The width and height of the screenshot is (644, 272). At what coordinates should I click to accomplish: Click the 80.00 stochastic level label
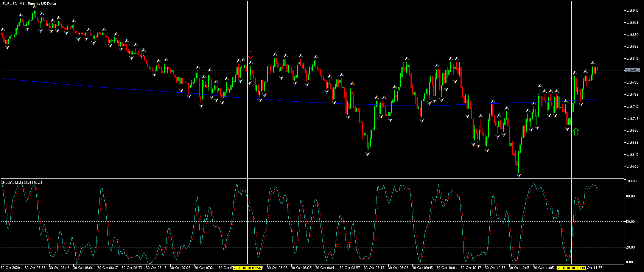pos(630,196)
